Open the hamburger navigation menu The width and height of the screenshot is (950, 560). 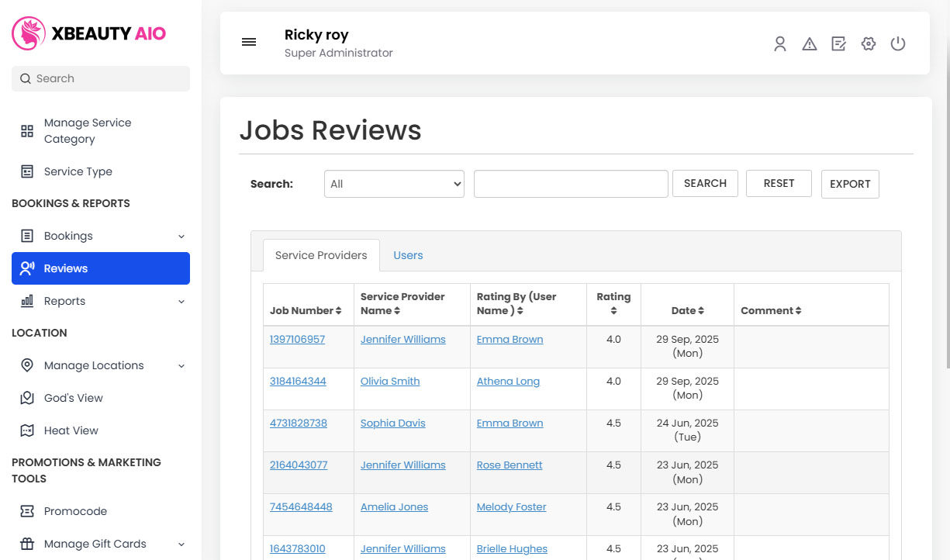click(x=249, y=42)
